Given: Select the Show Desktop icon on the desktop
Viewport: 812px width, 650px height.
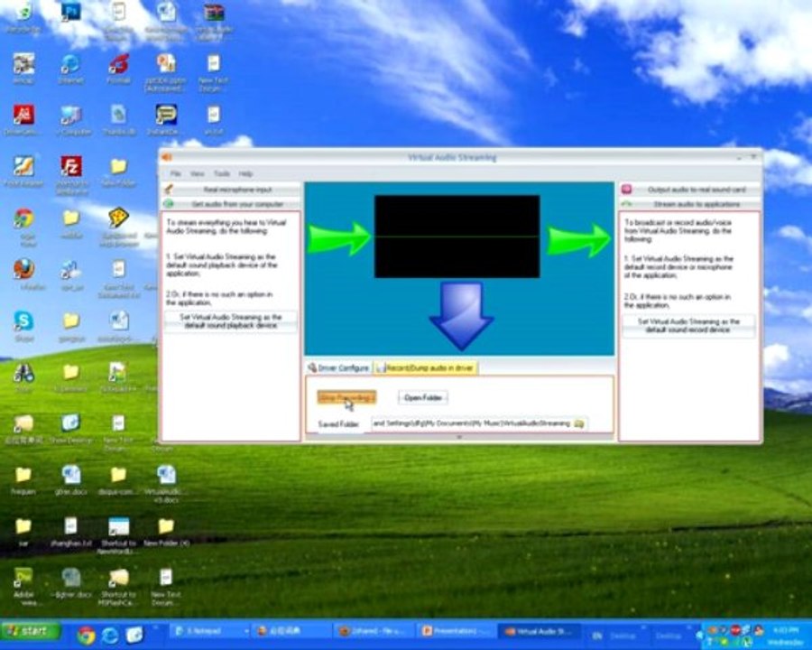Looking at the screenshot, I should (x=71, y=423).
